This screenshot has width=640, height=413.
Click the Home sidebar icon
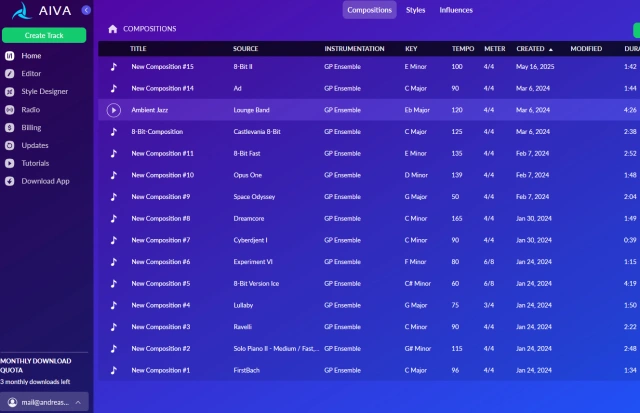coord(10,56)
